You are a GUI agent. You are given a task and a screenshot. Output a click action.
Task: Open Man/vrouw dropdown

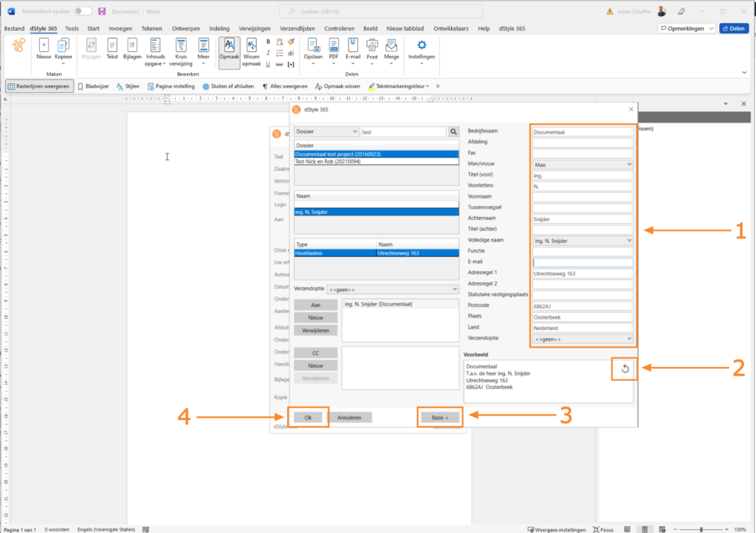583,165
